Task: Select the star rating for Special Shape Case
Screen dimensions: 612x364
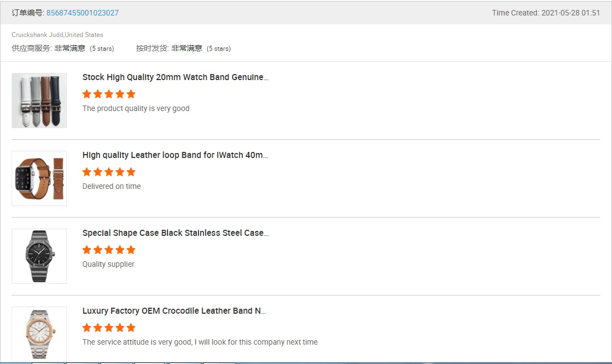Action: (x=109, y=250)
